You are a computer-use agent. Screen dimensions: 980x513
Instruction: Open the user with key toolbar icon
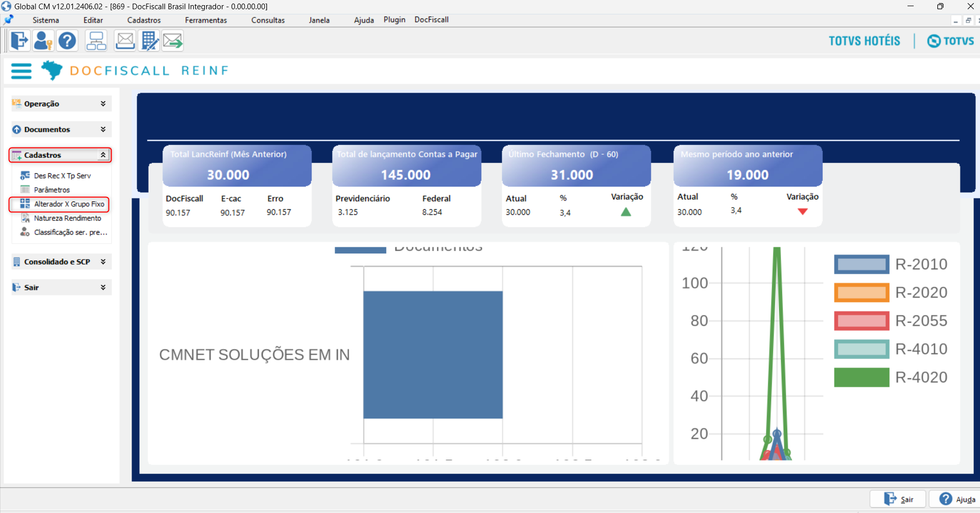43,41
